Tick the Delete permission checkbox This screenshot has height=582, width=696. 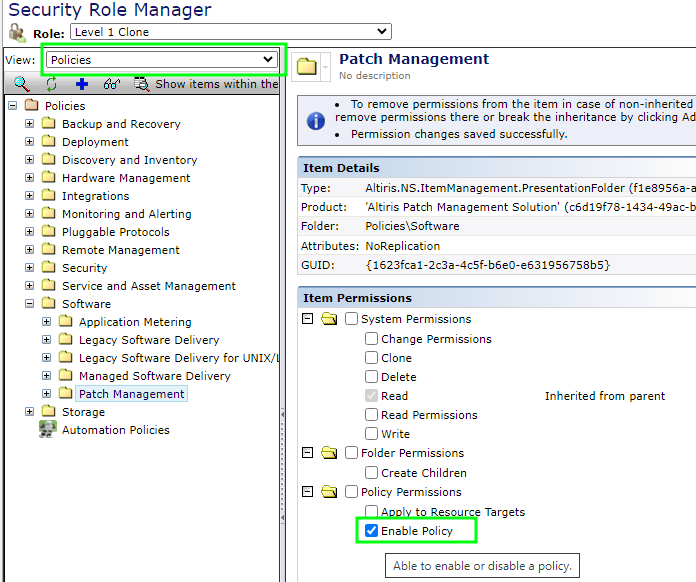point(371,376)
